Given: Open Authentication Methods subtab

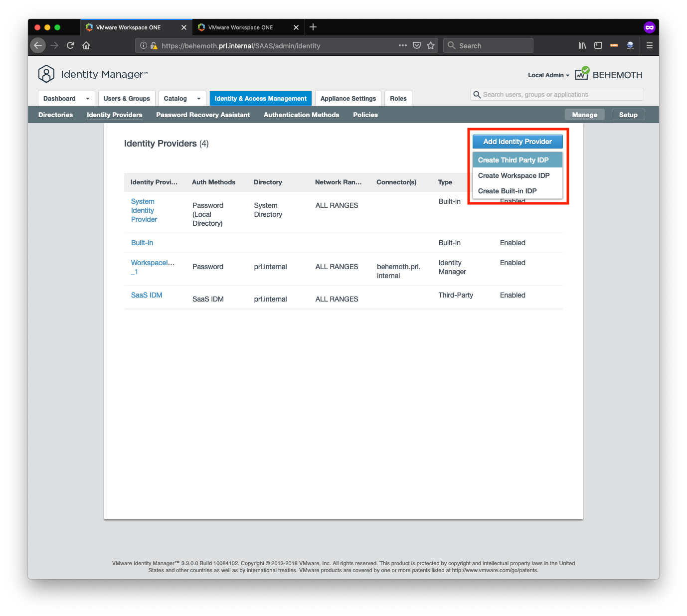Looking at the screenshot, I should click(x=302, y=115).
